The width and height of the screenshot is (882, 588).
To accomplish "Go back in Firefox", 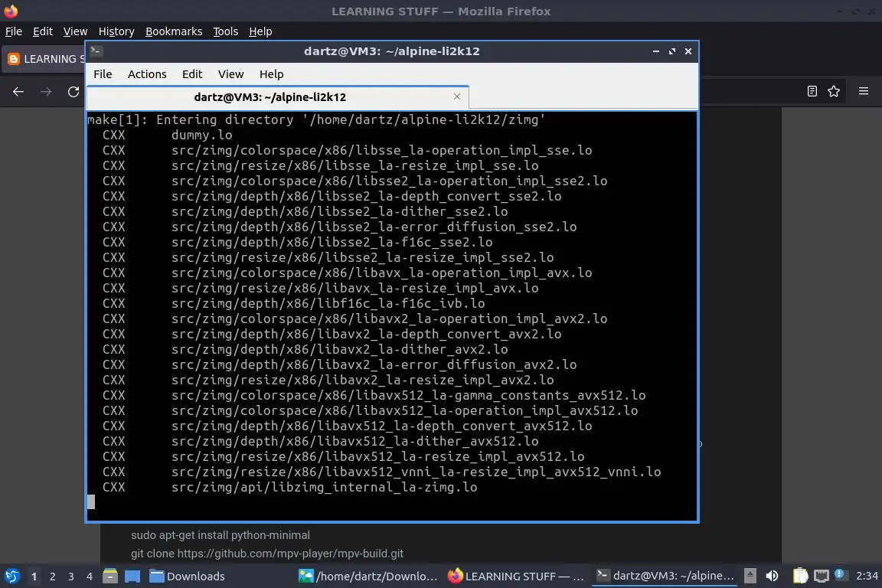I will tap(18, 92).
